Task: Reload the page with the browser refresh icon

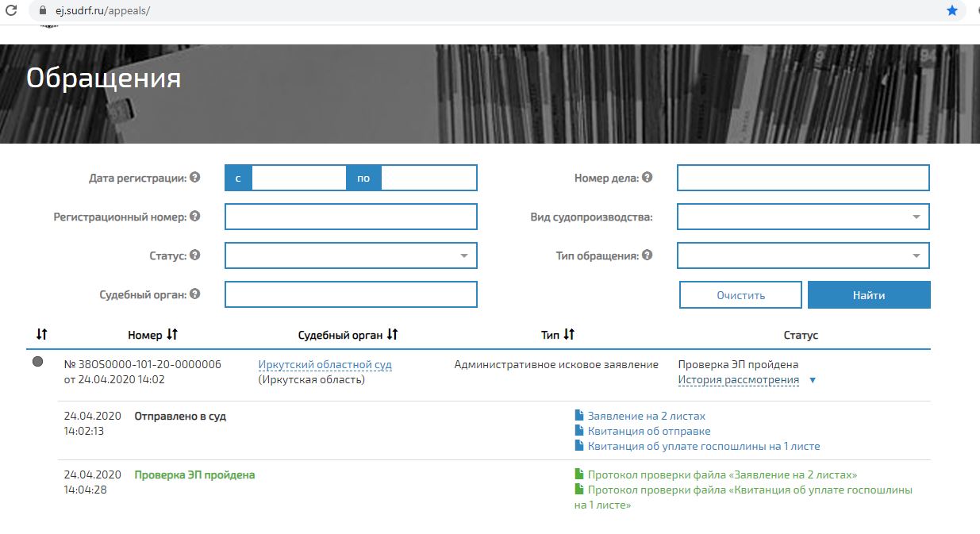Action: pos(11,11)
